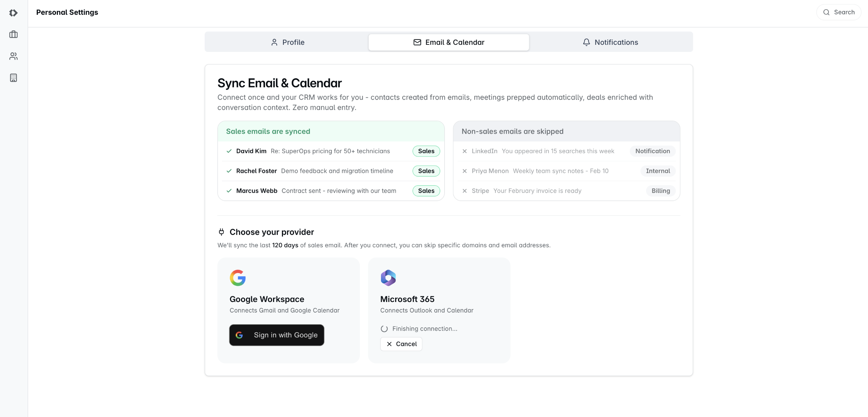Click 'Demo feedback and migration timeline' subject

click(337, 171)
